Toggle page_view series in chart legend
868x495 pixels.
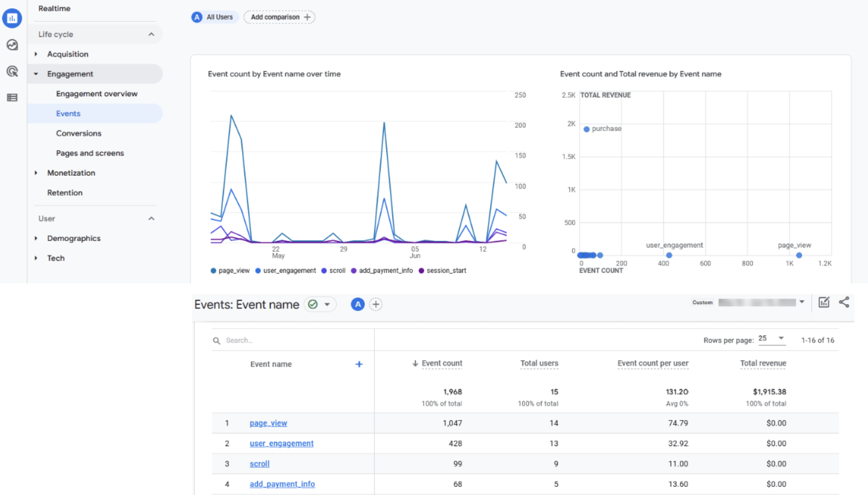click(230, 271)
